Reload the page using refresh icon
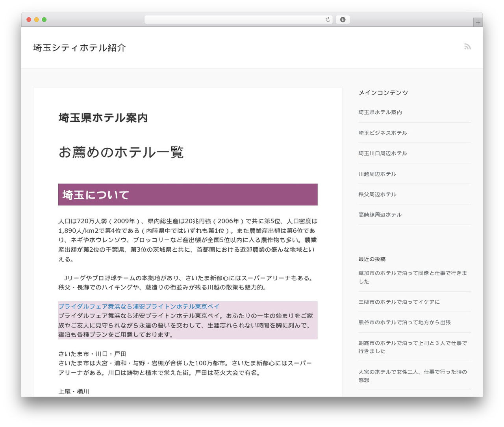 tap(328, 20)
